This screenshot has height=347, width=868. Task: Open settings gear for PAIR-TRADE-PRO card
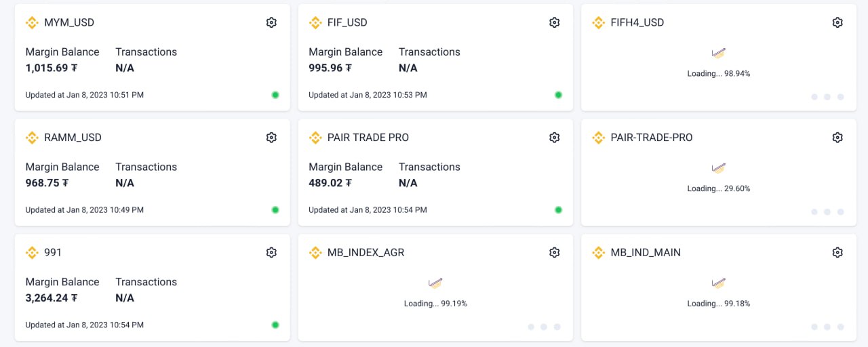(x=837, y=138)
